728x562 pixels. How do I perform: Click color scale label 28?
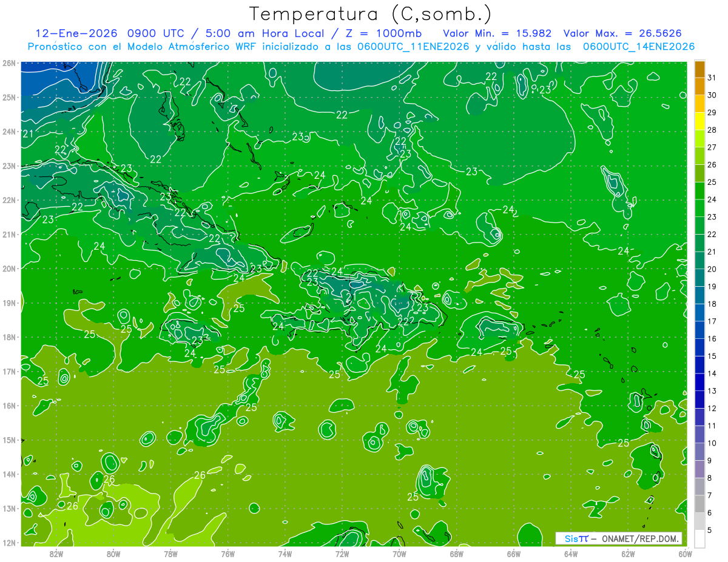[x=712, y=130]
